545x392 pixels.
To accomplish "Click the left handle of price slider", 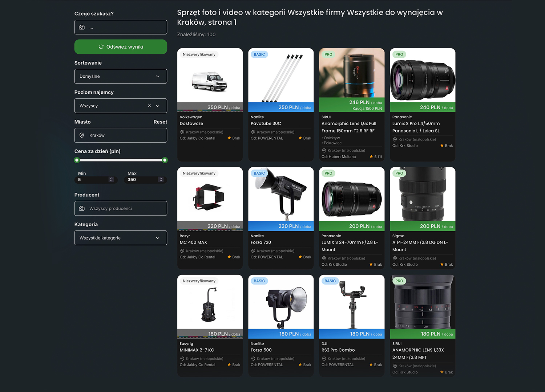I will (x=77, y=160).
